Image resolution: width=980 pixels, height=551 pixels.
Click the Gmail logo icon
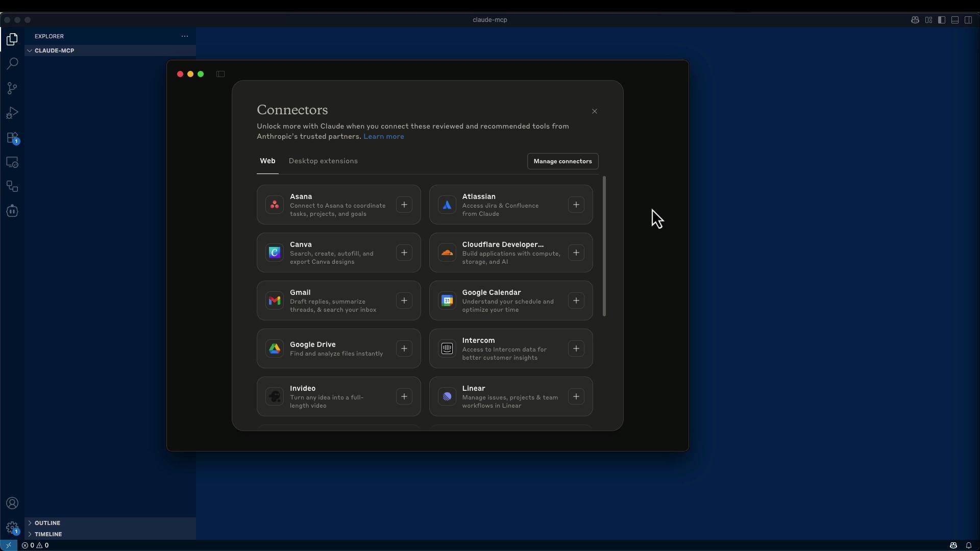point(275,301)
